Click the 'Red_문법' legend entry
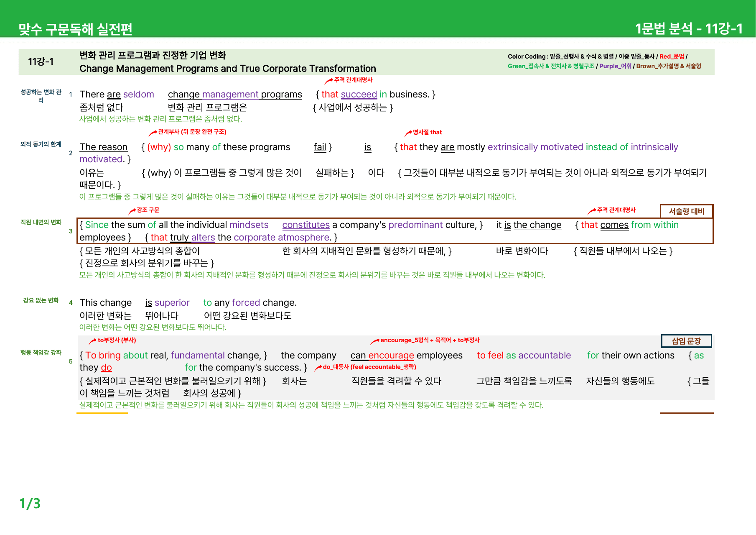The width and height of the screenshot is (756, 535). [672, 56]
